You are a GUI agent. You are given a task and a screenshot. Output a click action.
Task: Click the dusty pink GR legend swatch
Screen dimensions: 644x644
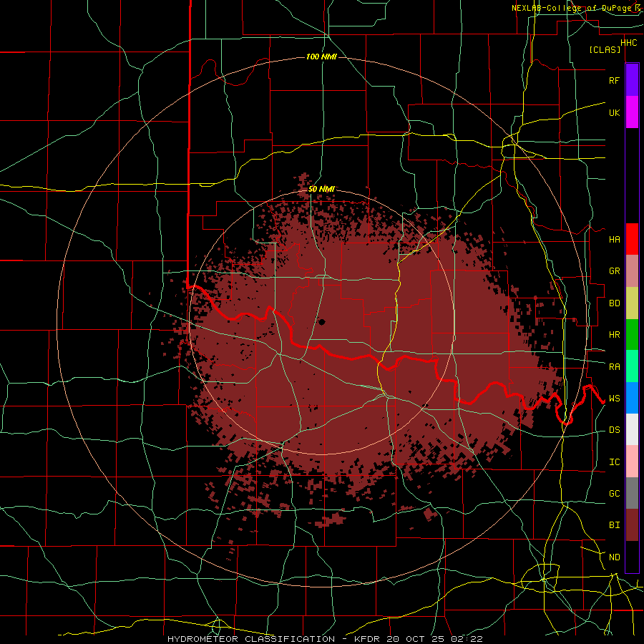[x=632, y=271]
